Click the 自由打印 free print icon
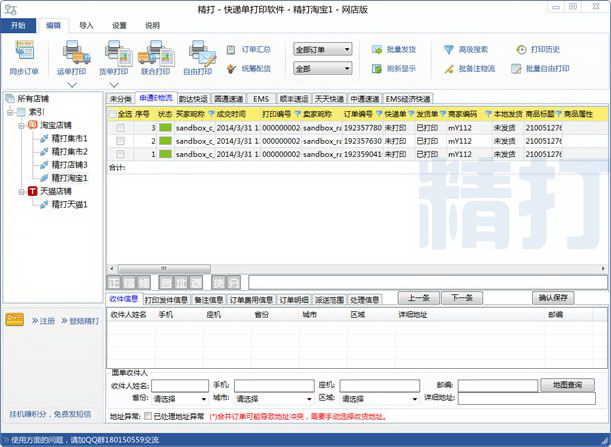 (x=202, y=52)
